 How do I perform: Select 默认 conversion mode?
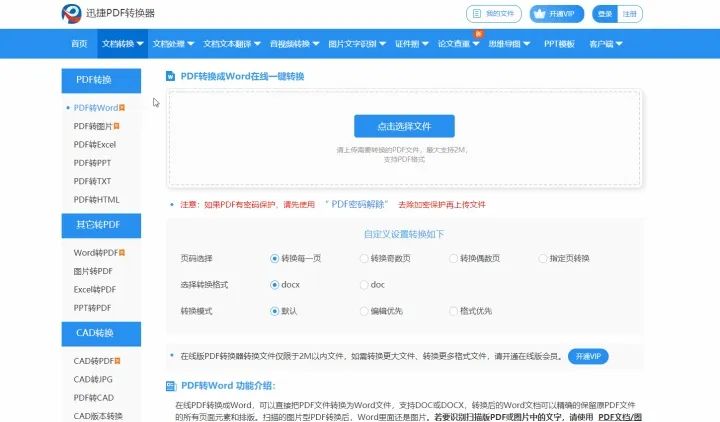click(x=275, y=311)
